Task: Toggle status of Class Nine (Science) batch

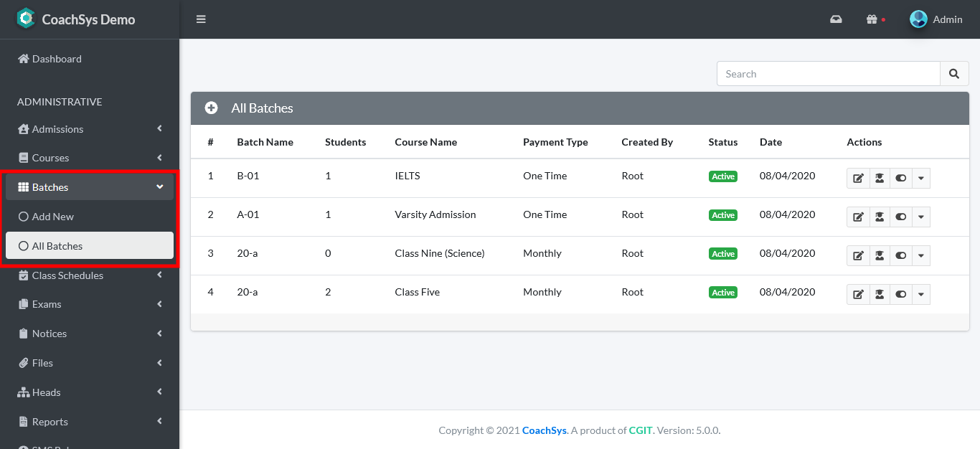Action: [901, 255]
